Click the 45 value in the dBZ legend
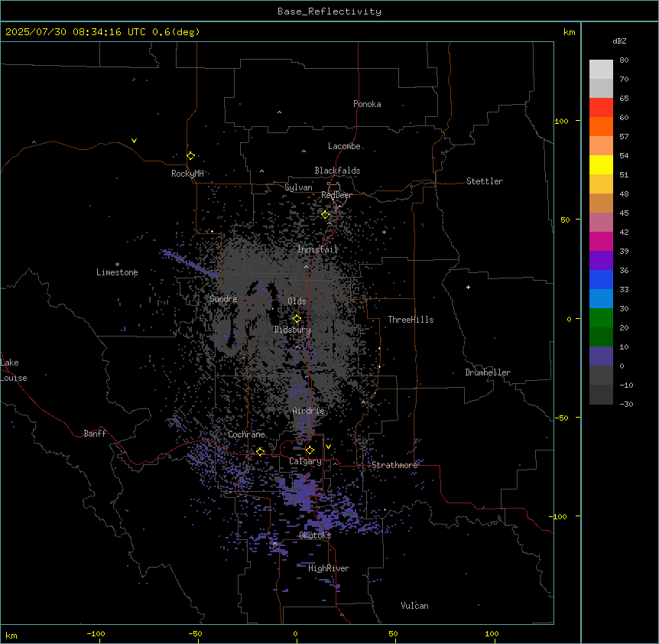This screenshot has height=644, width=659. point(624,213)
